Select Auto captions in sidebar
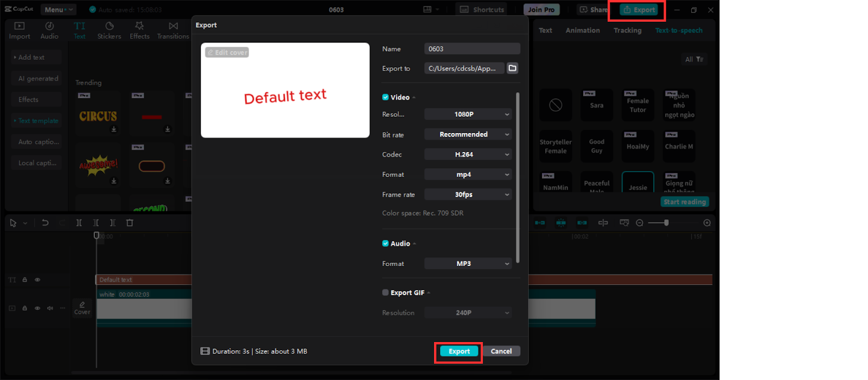Screen dimensions: 868x380 [36, 142]
